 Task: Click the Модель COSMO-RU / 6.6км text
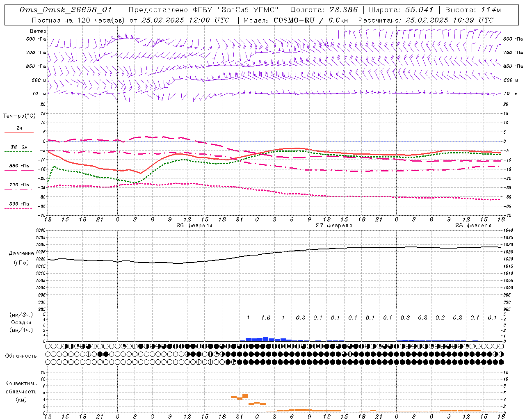point(296,20)
